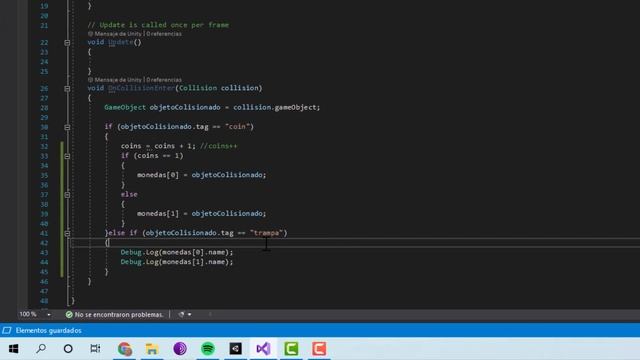Image resolution: width=640 pixels, height=360 pixels.
Task: Open Cortana circle icon in taskbar
Action: click(68, 349)
